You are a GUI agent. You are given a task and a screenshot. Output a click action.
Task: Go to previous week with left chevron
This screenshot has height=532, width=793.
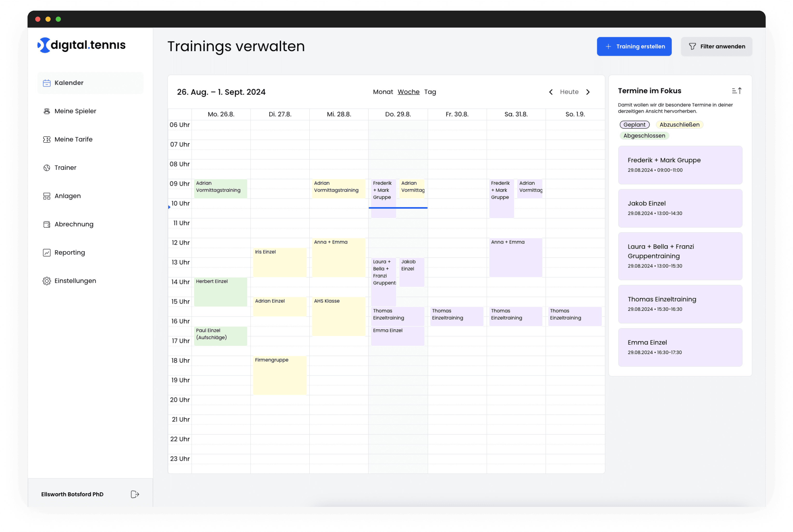(x=551, y=92)
